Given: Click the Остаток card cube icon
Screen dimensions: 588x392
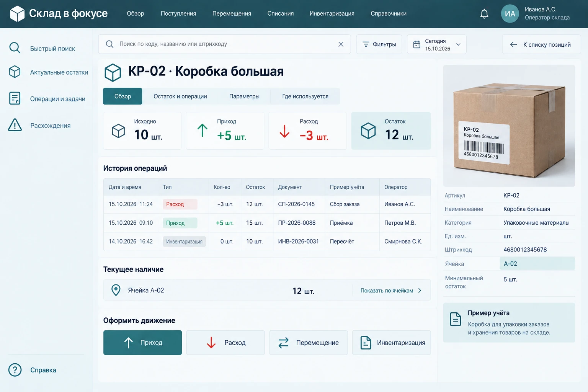Looking at the screenshot, I should [x=368, y=131].
